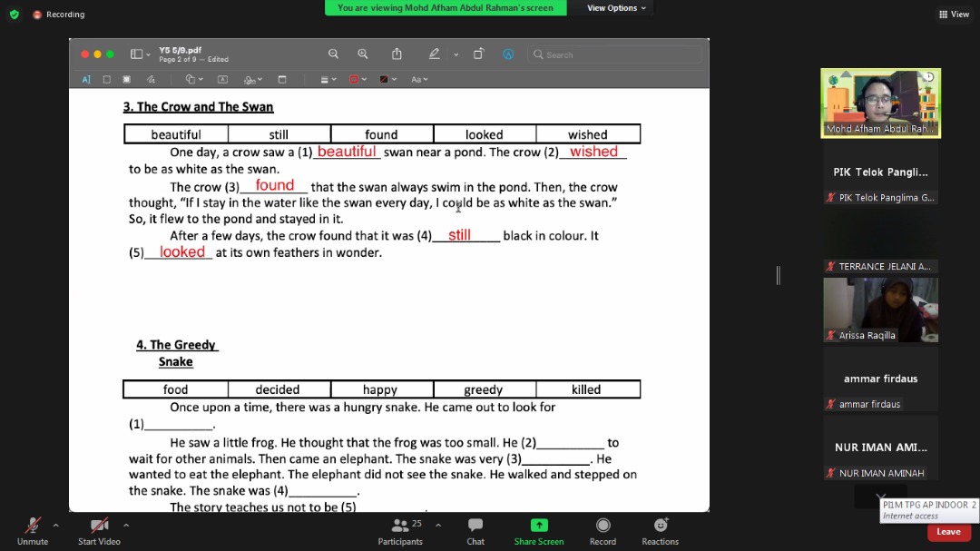
Task: Open the View Options dropdown
Action: pos(616,8)
